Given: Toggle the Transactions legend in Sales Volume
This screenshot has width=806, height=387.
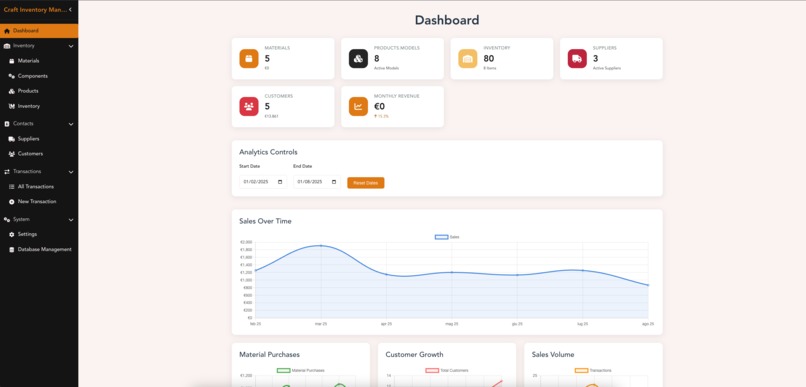Looking at the screenshot, I should (593, 370).
